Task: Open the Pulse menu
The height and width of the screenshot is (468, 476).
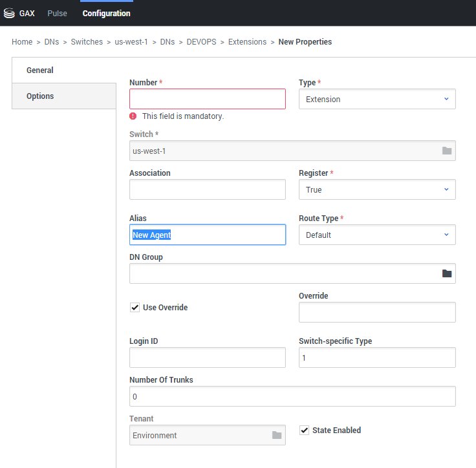Action: [57, 13]
